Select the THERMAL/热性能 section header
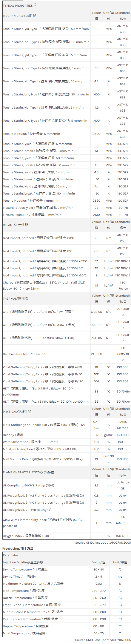Viewport: 131px width, 644px height. point(15,299)
